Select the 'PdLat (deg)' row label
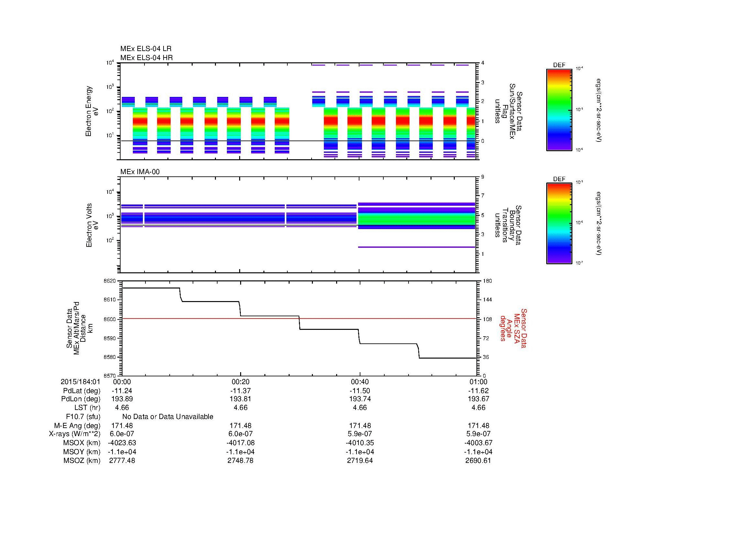This screenshot has width=756, height=534. (82, 391)
